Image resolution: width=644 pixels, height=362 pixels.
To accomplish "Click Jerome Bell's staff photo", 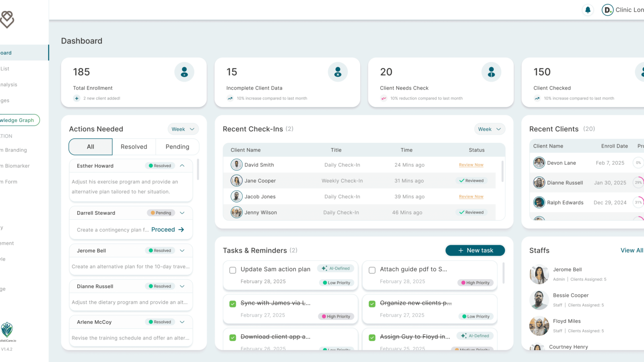I will (x=539, y=274).
